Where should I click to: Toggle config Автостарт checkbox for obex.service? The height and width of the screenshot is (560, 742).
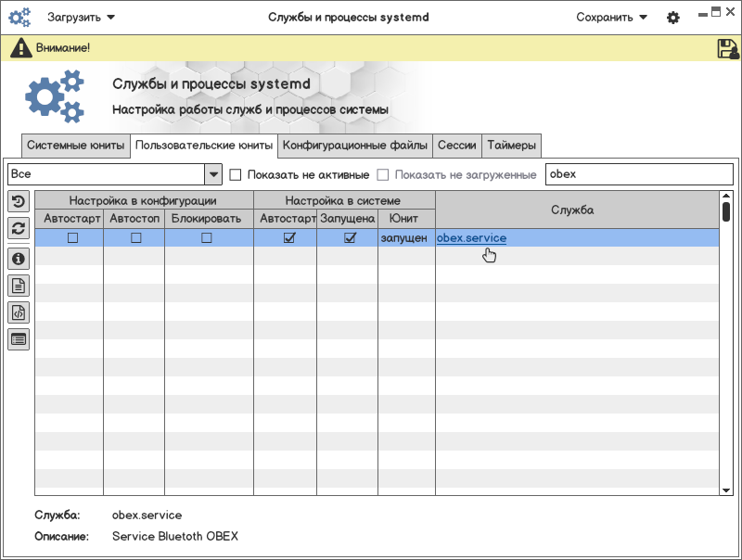(x=72, y=238)
